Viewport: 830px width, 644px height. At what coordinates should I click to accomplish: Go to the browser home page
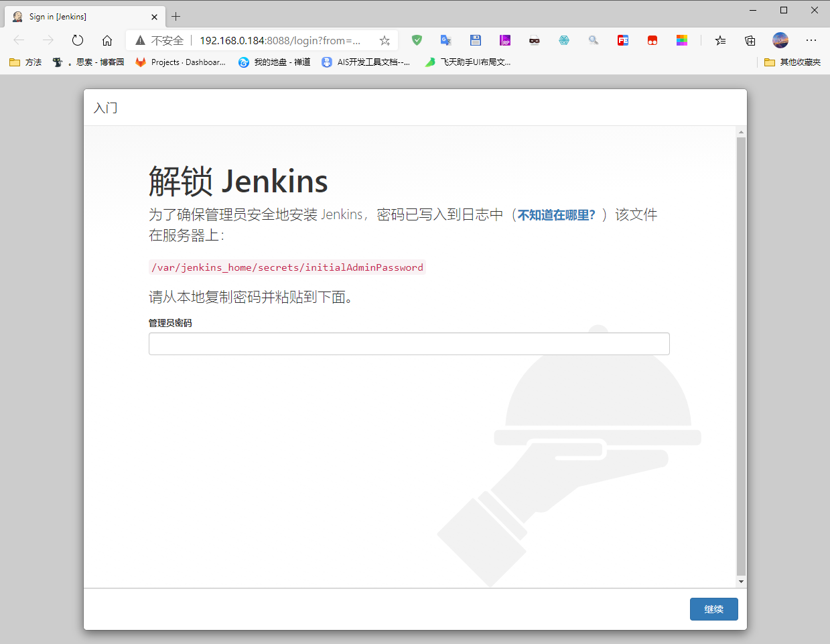pos(107,40)
